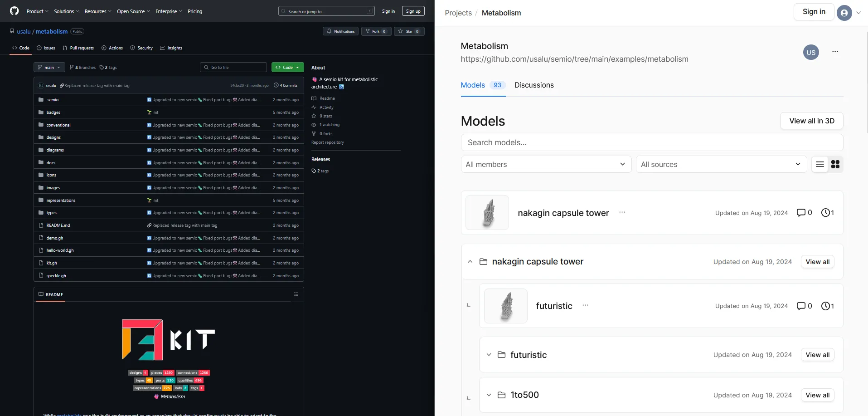This screenshot has height=416, width=868.
Task: Open comments on nakagin capsule tower model
Action: click(x=804, y=213)
